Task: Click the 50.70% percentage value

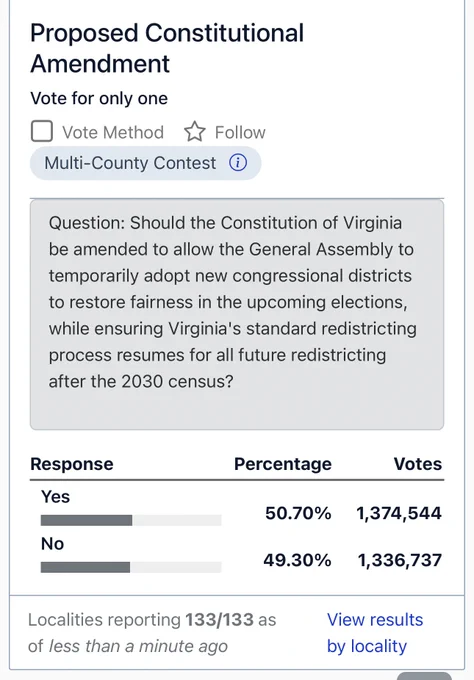Action: 298,513
